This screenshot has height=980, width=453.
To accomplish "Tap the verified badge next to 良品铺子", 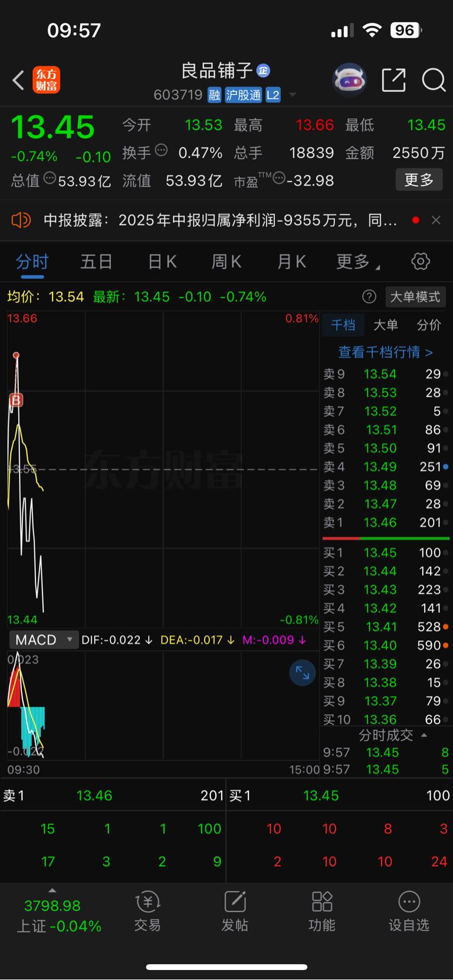I will click(x=263, y=71).
